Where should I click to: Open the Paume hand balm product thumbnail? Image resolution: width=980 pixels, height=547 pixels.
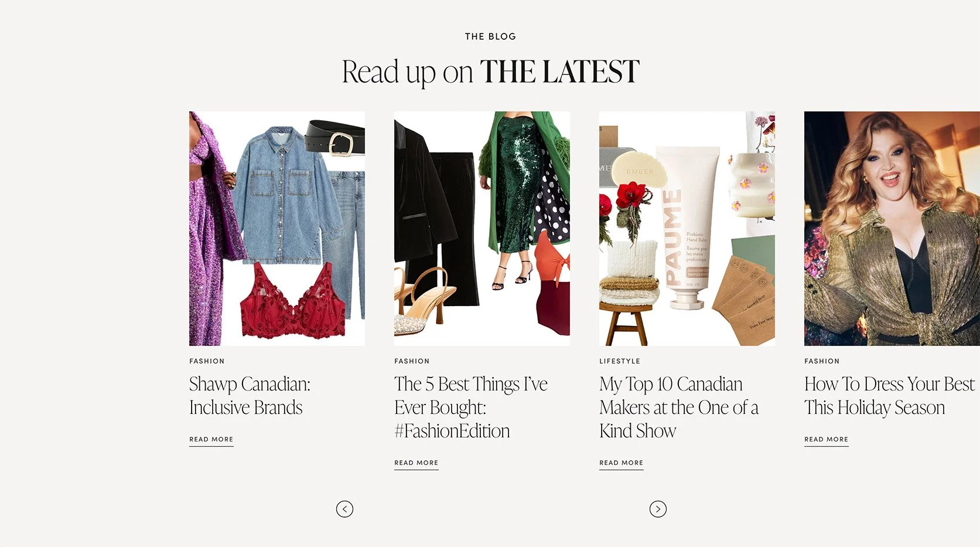[x=687, y=229]
